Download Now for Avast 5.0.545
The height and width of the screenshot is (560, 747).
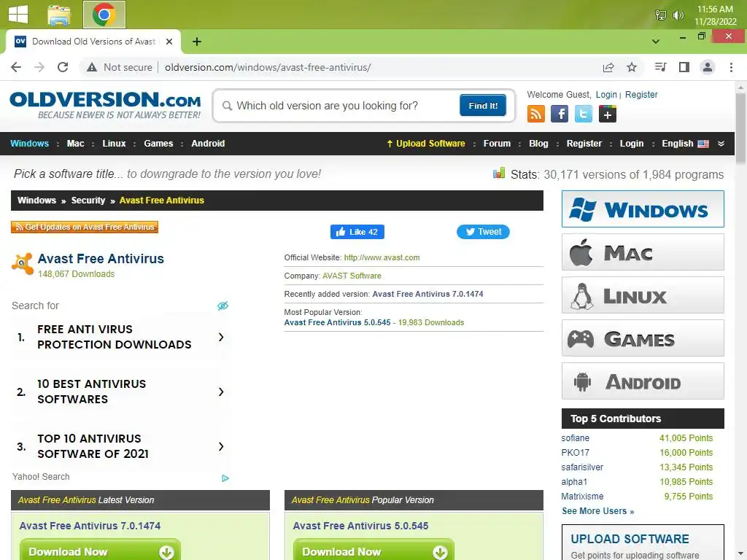pos(373,551)
